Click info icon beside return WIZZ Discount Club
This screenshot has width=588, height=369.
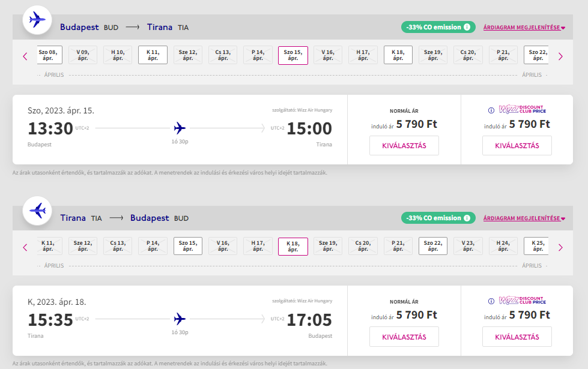click(x=491, y=301)
